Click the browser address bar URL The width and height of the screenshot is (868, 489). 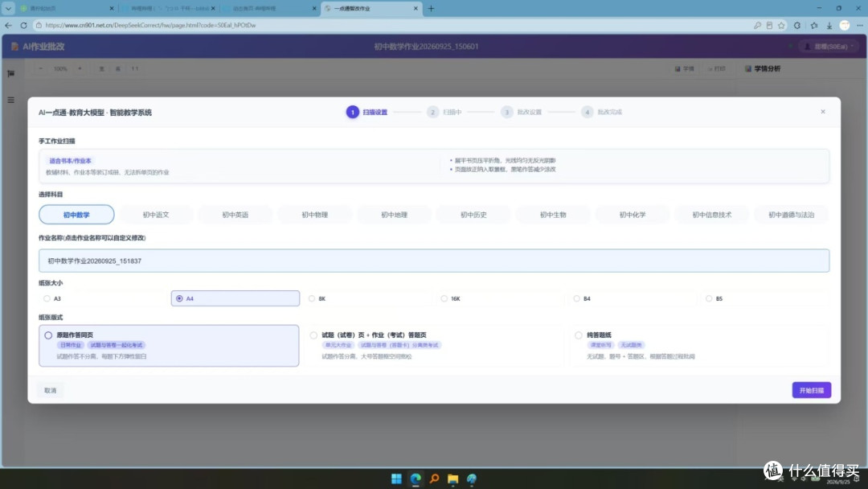pos(150,26)
